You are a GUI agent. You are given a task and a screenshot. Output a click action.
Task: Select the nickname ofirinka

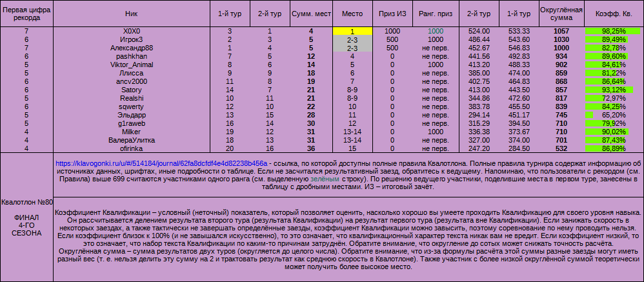click(x=132, y=149)
